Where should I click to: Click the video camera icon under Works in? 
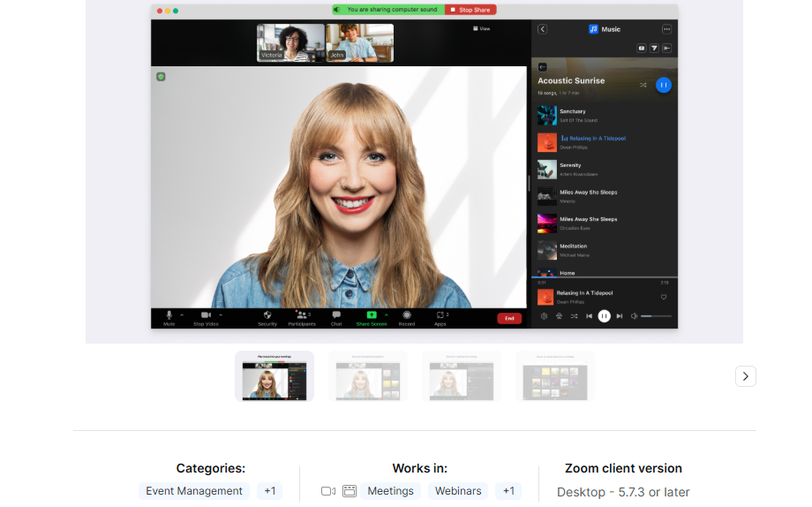(x=328, y=491)
